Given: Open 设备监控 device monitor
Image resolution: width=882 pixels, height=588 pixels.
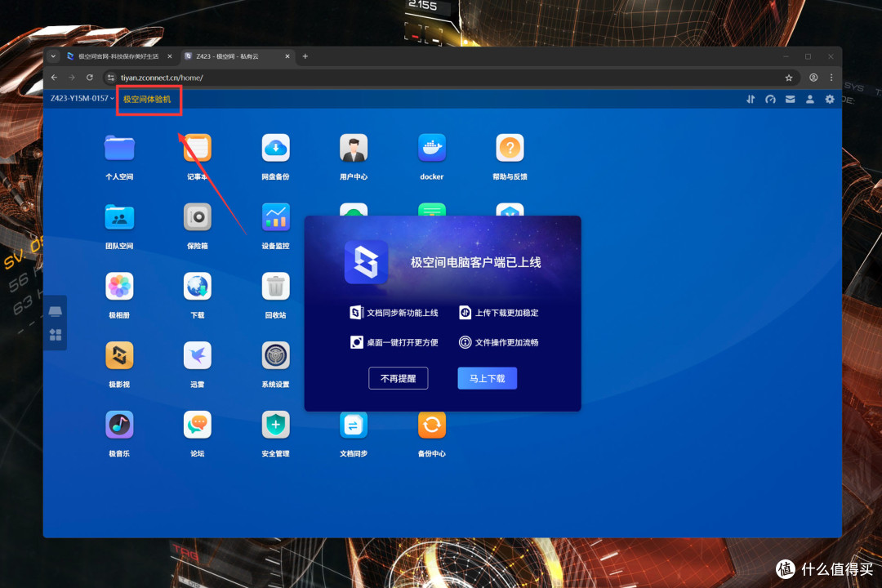Looking at the screenshot, I should coord(276,217).
